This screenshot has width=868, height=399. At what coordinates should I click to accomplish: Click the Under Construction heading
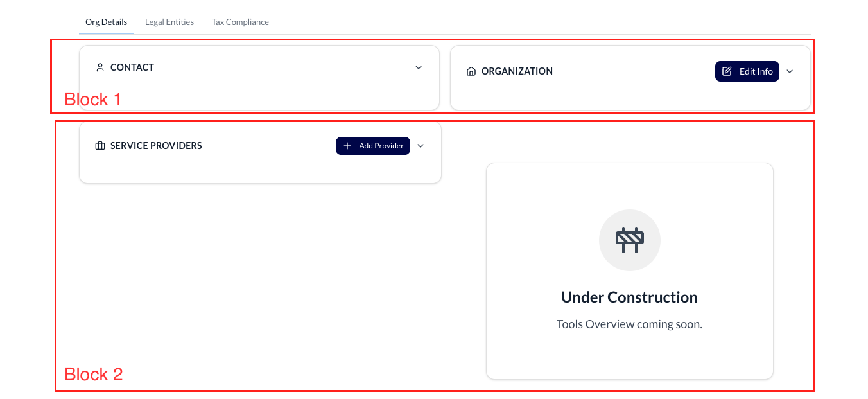[629, 297]
